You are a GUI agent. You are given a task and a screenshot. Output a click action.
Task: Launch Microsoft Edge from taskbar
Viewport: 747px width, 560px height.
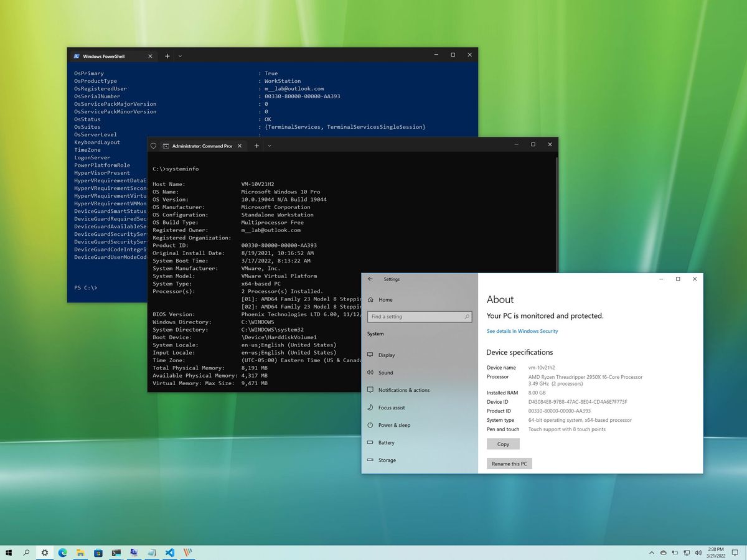tap(63, 553)
